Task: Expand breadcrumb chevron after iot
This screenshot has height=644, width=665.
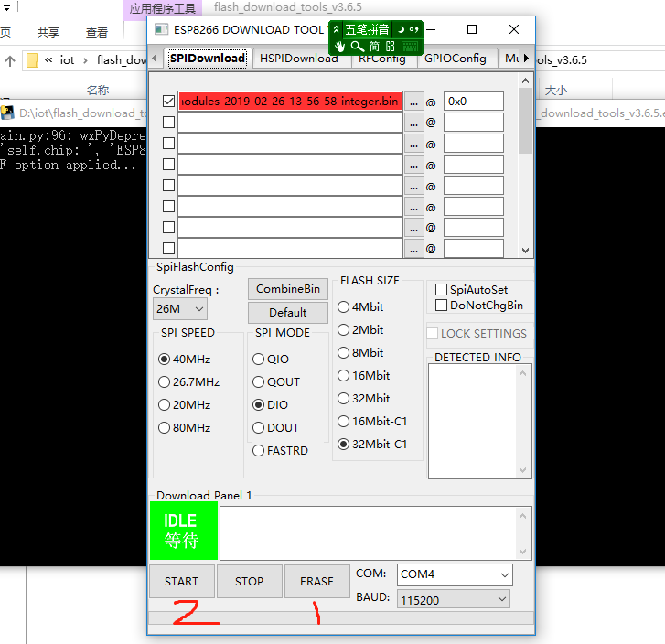Action: (85, 60)
